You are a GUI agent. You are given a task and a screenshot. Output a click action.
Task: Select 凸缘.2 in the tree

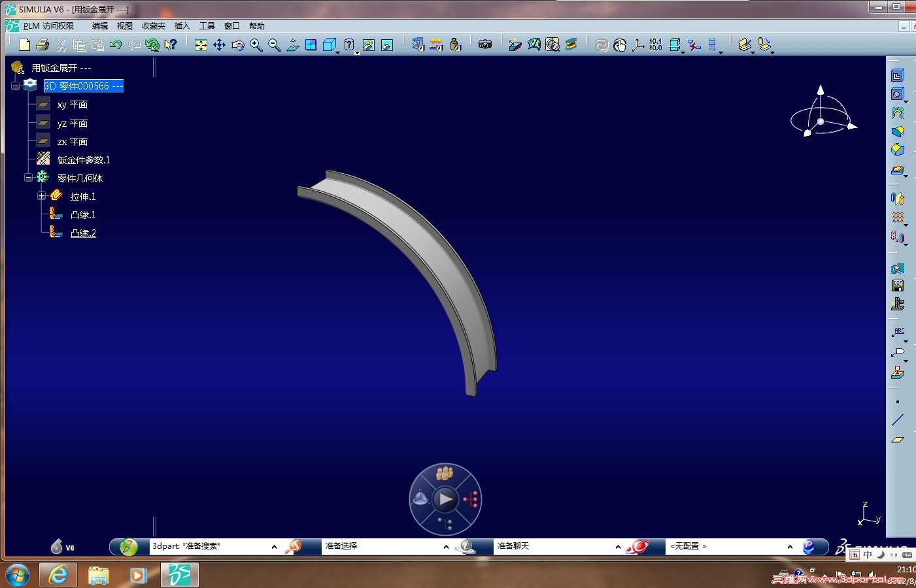point(83,233)
